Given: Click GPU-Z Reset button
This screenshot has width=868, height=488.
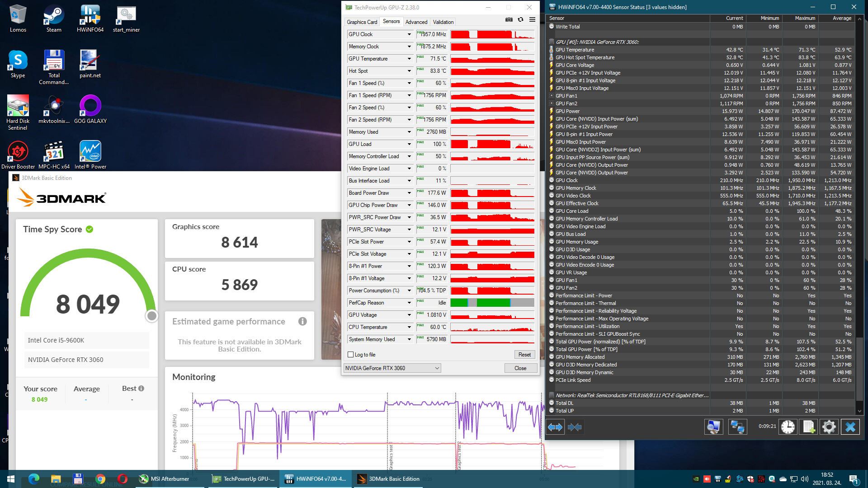Looking at the screenshot, I should tap(524, 355).
